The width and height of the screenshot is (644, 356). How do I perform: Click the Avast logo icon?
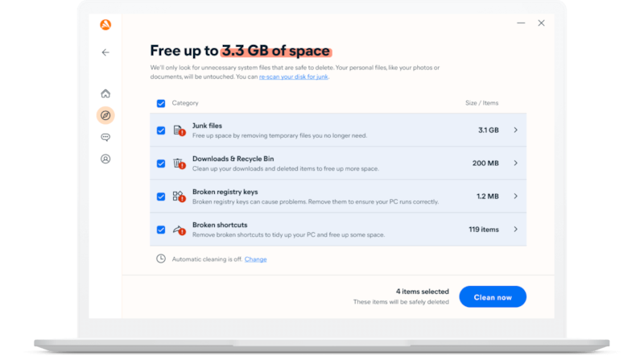click(x=105, y=24)
